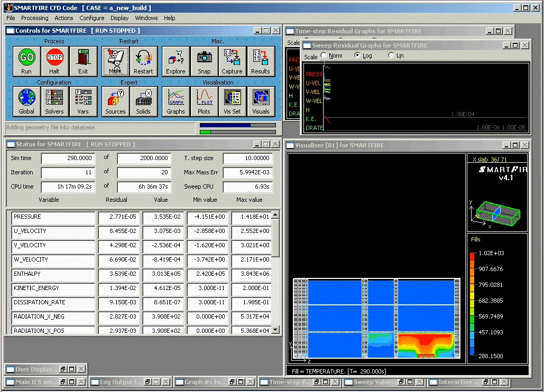Click the Sim time field
The width and height of the screenshot is (544, 392).
pos(68,158)
